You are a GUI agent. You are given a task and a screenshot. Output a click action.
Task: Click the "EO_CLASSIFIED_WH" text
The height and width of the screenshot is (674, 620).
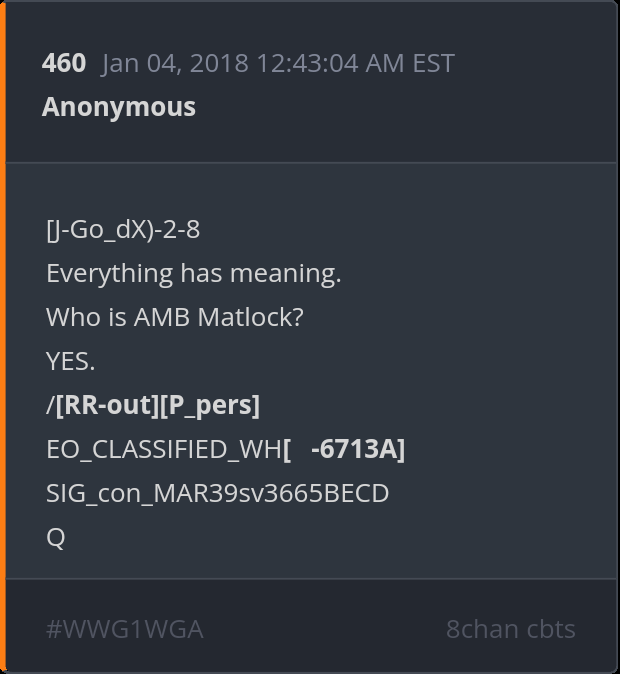tap(164, 449)
